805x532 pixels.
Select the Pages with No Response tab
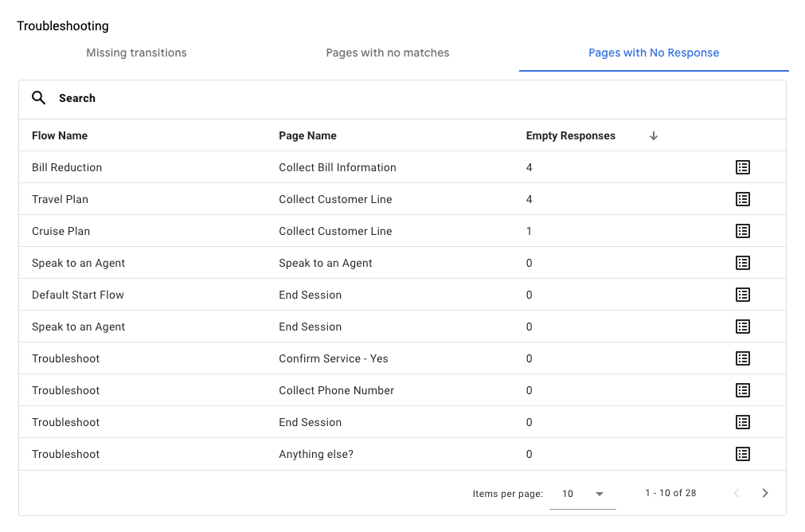(x=653, y=53)
